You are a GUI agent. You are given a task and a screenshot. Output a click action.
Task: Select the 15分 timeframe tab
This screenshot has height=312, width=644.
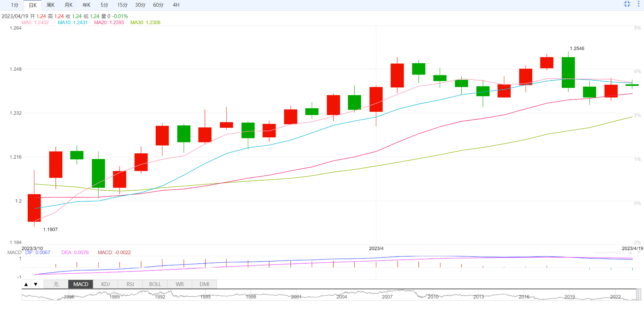click(x=122, y=5)
